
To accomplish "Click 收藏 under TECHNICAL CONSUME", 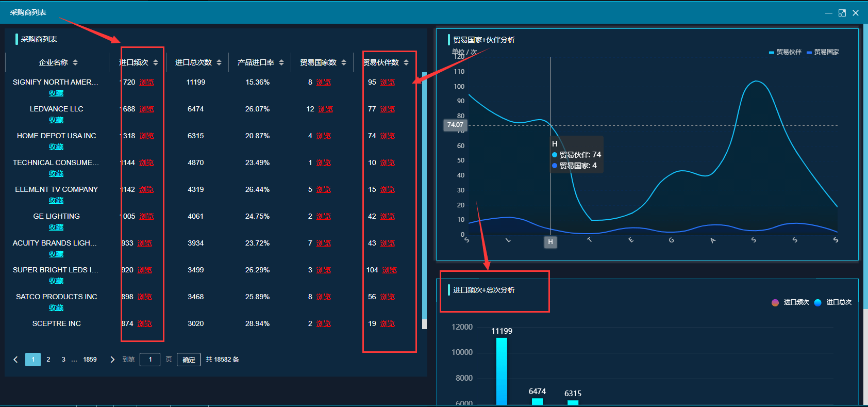I will (x=56, y=174).
